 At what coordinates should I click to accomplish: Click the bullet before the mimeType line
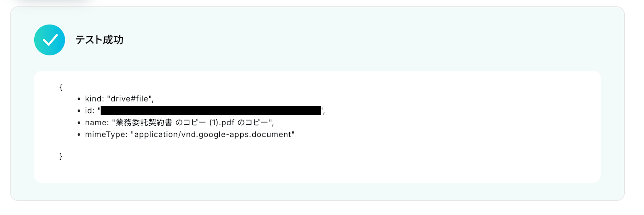coord(79,134)
